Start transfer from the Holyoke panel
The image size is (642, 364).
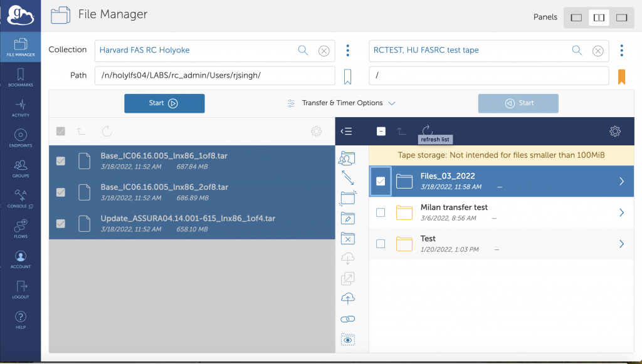click(164, 103)
